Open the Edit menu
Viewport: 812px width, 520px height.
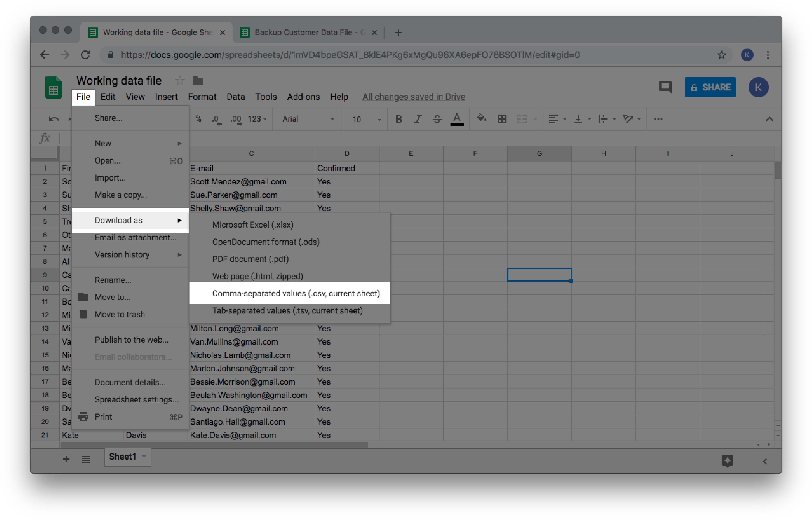point(108,97)
